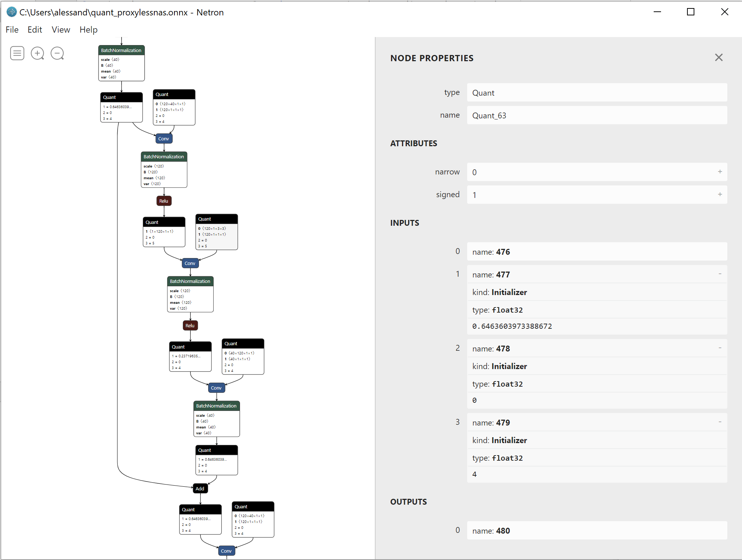Expand the signed attribute details
Screen dimensions: 742x560
coord(720,194)
